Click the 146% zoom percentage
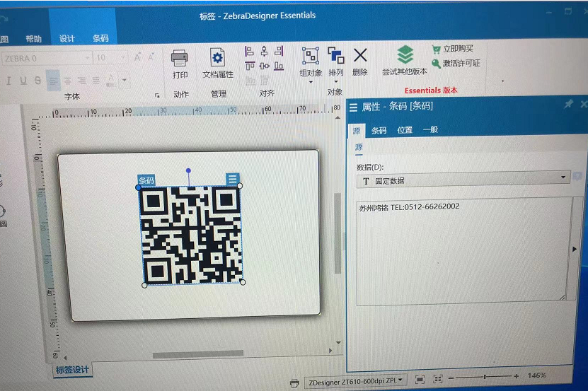 [536, 375]
